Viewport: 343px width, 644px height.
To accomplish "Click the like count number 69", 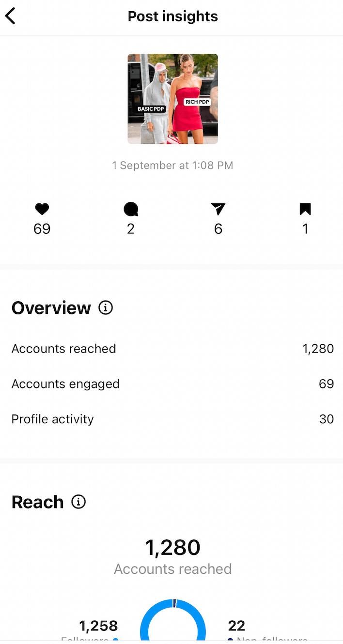I will tap(42, 229).
